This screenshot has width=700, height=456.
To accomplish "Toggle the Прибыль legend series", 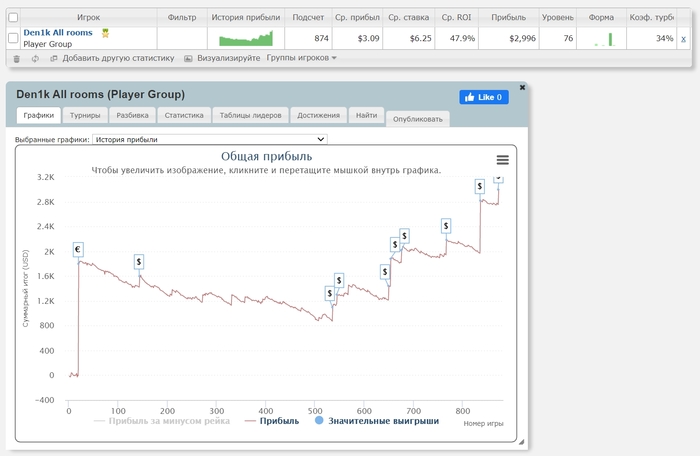I will [x=272, y=421].
